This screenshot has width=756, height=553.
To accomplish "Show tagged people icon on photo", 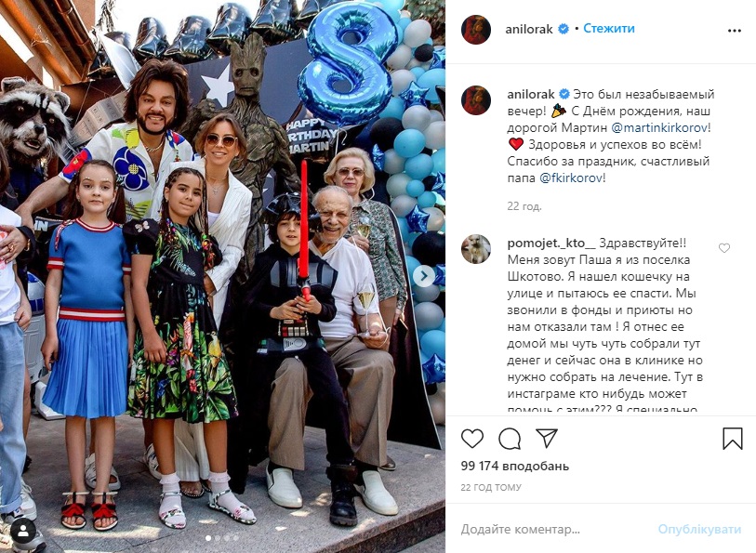I will pyautogui.click(x=22, y=531).
